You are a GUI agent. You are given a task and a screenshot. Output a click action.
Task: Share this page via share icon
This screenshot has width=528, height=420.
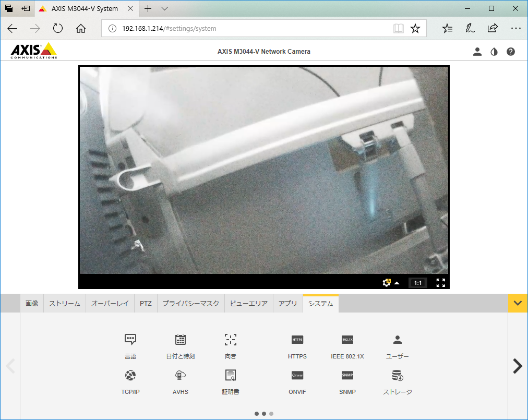click(493, 28)
